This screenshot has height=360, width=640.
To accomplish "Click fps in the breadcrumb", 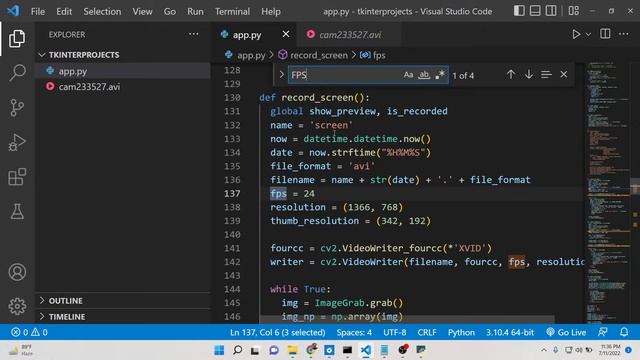I will tap(379, 55).
